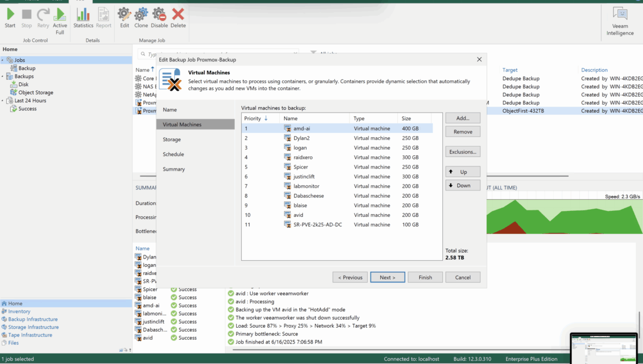Select the Last 24 Hours node
643x364 pixels.
coord(30,100)
